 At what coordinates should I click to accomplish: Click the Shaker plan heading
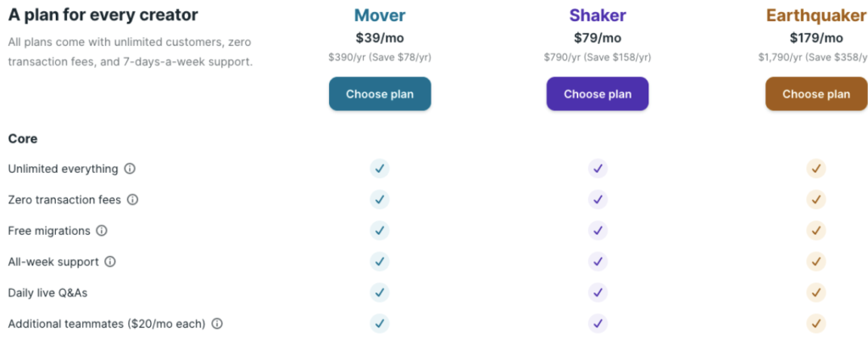(x=598, y=15)
